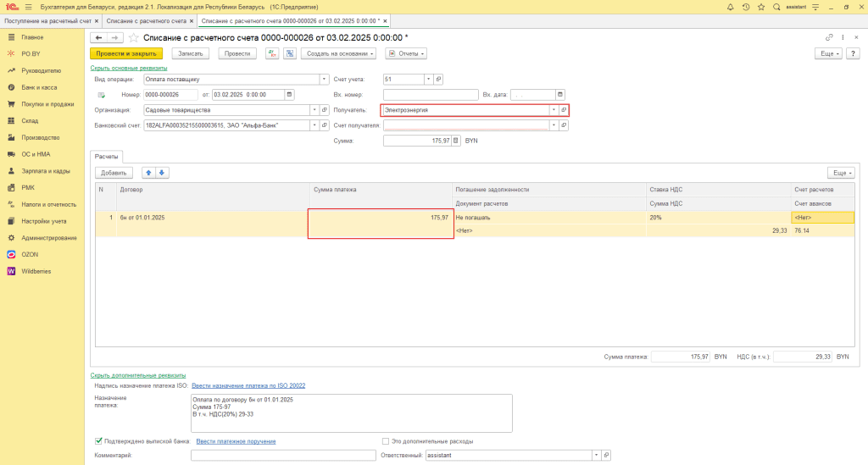Open table Еще menu
The image size is (868, 465).
tap(842, 173)
